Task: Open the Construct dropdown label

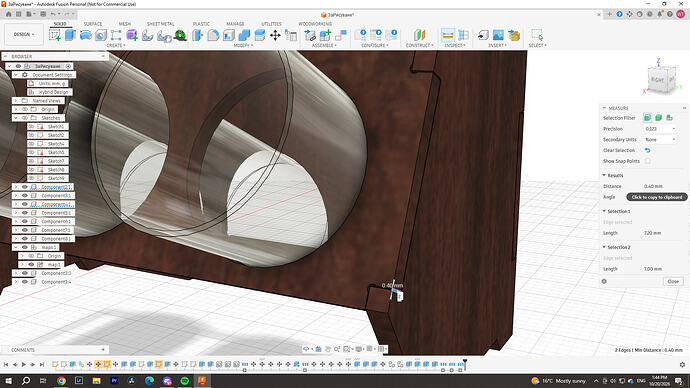Action: coord(419,45)
